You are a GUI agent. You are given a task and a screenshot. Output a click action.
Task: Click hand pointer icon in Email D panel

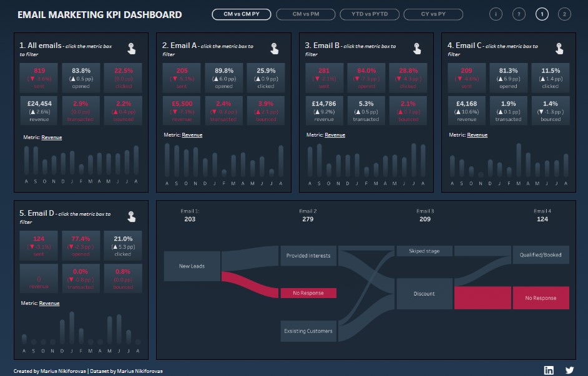click(131, 216)
